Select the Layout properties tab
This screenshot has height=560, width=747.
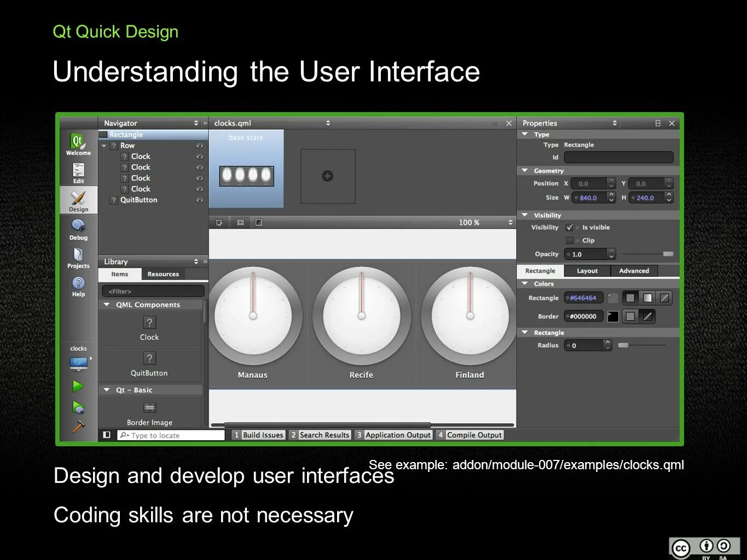(x=587, y=271)
